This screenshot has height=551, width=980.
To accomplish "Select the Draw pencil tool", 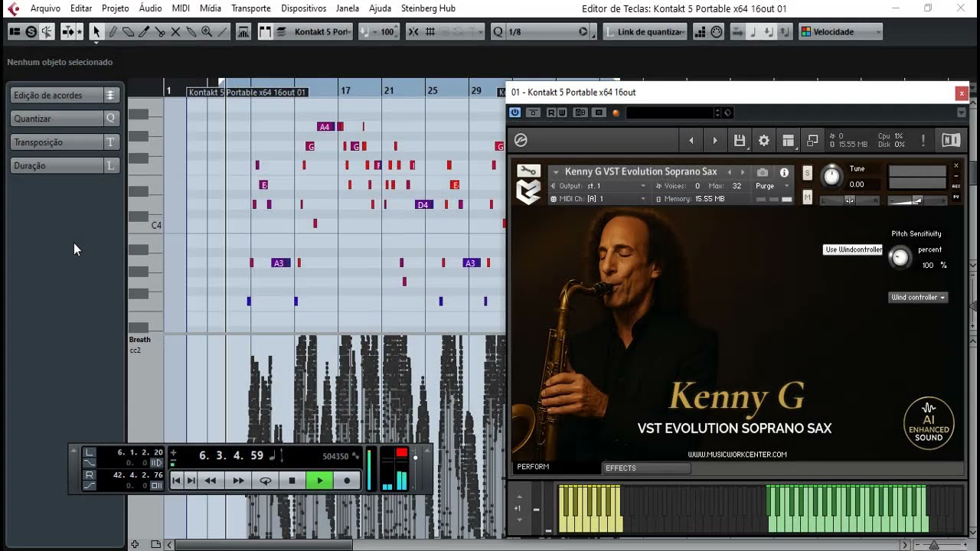I will click(113, 32).
